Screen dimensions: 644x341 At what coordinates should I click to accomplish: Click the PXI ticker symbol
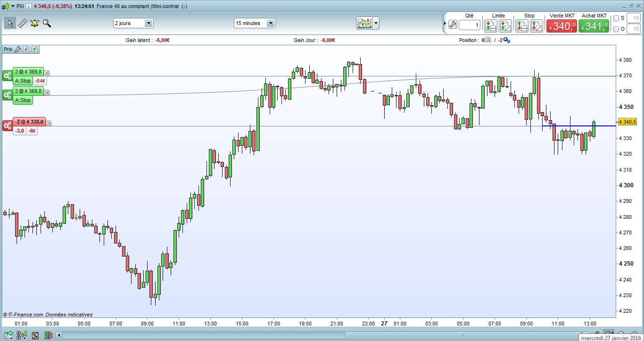[20, 6]
